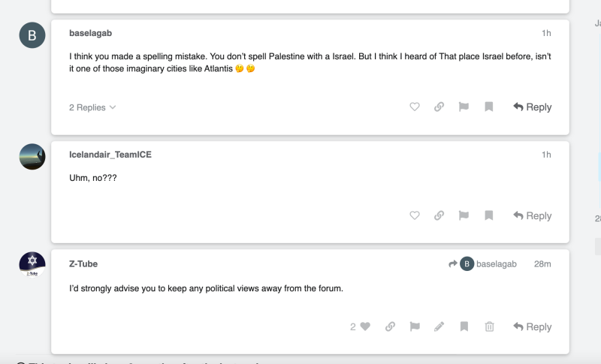Viewport: 601px width, 364px height.
Task: Expand in-reply-to baselagab on Z-Tube's post
Action: (x=482, y=264)
